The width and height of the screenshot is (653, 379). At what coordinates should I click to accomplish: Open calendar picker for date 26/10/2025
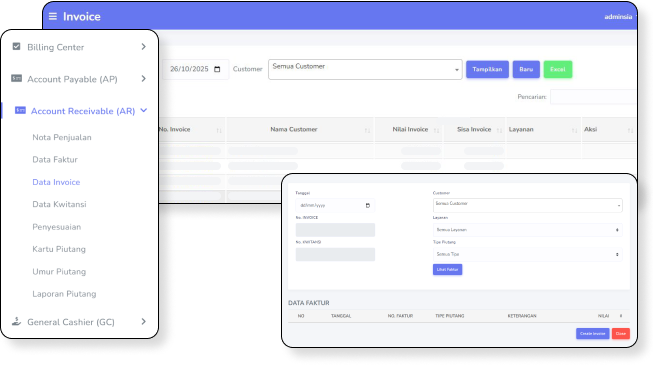217,69
